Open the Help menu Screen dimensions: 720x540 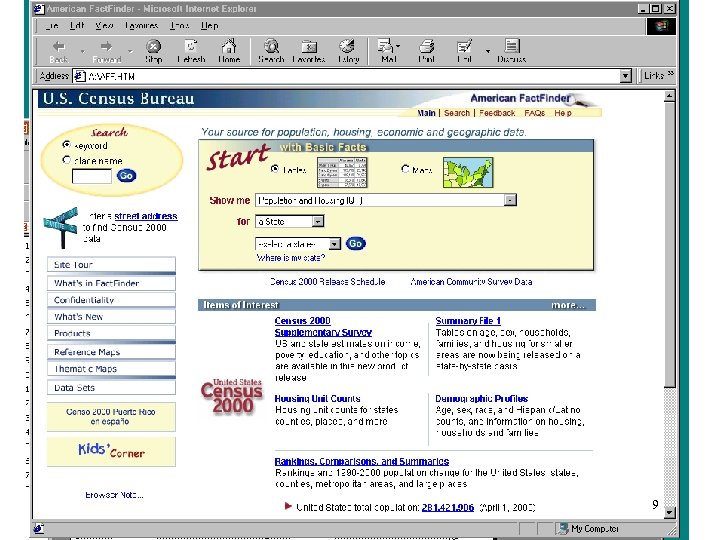209,26
